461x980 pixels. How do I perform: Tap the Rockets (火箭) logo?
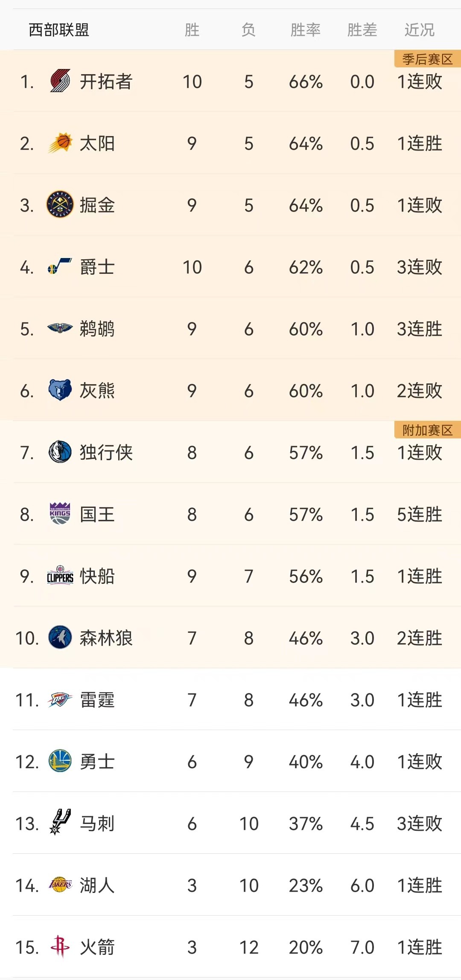coord(60,946)
